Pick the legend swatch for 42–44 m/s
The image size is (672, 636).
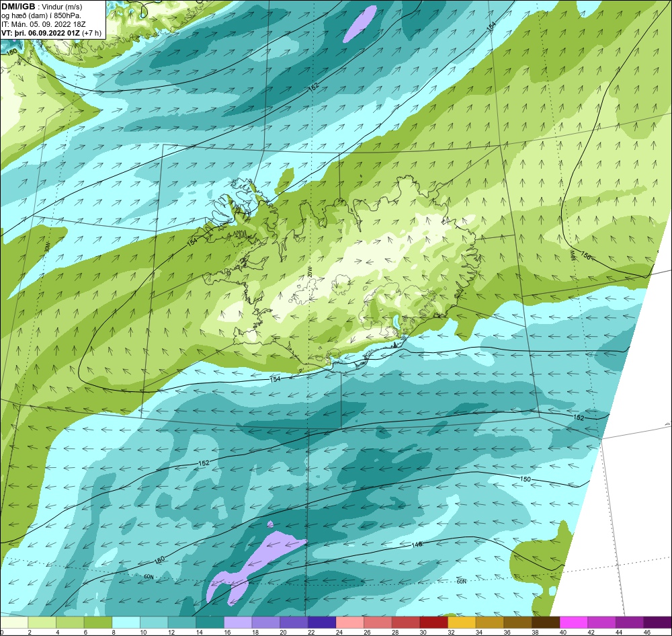[601, 623]
